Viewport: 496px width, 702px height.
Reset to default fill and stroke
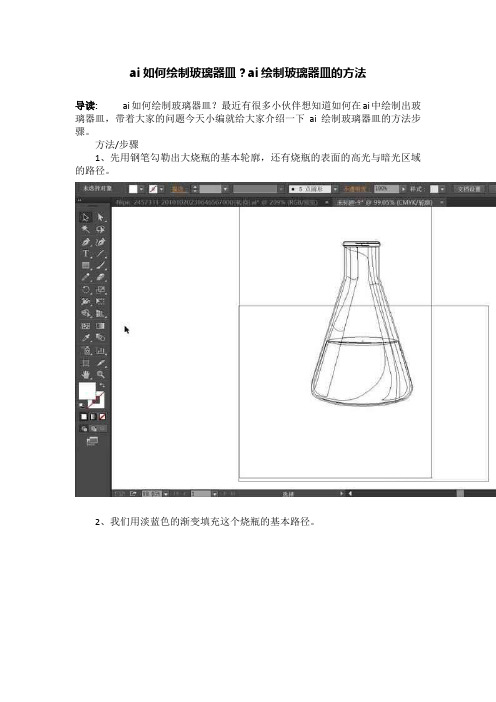pos(81,405)
